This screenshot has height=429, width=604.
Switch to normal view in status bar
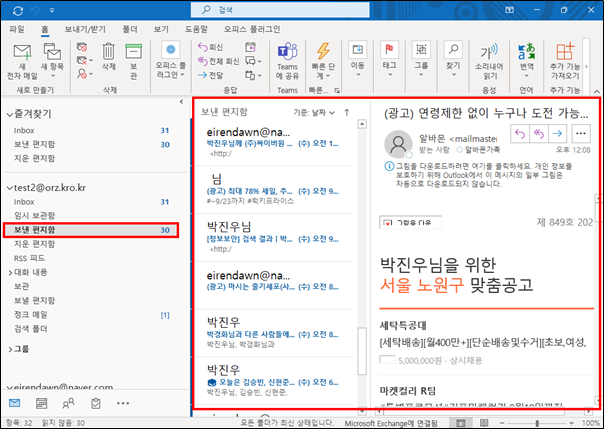[x=460, y=423]
